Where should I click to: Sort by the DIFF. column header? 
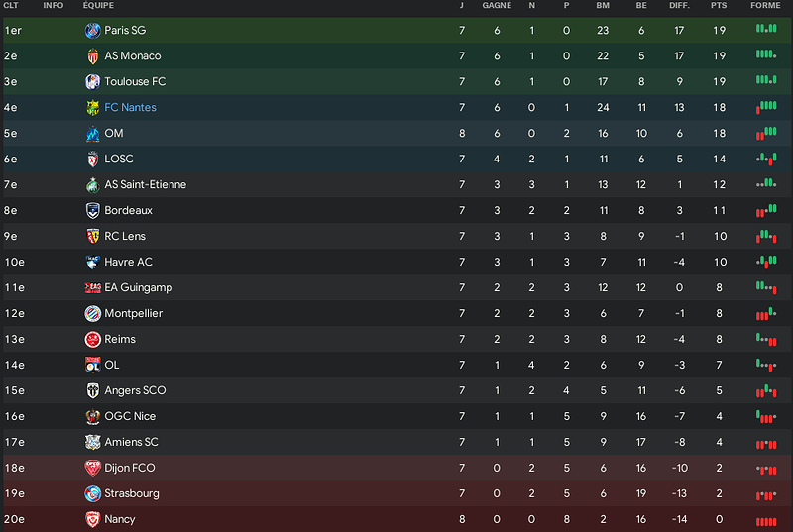pos(679,6)
